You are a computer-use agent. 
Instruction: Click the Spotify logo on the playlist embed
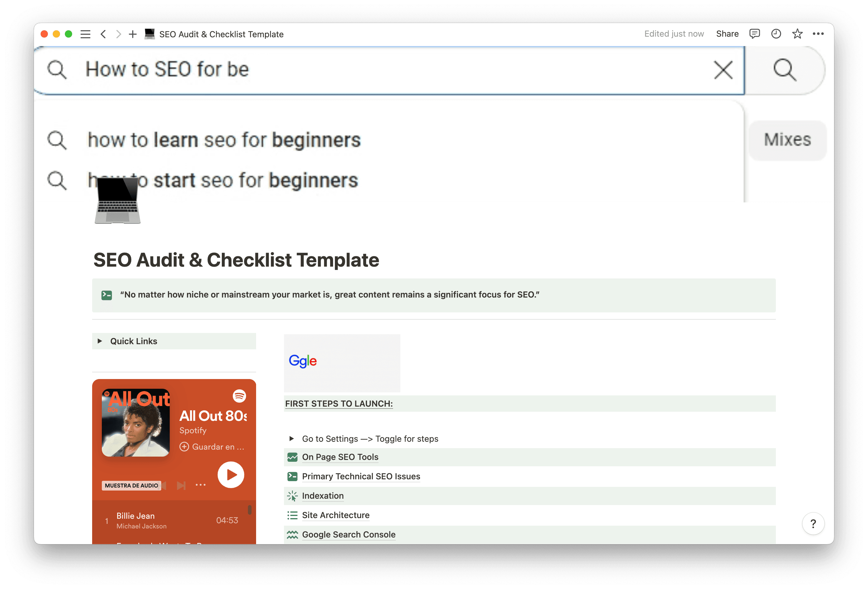coord(239,396)
